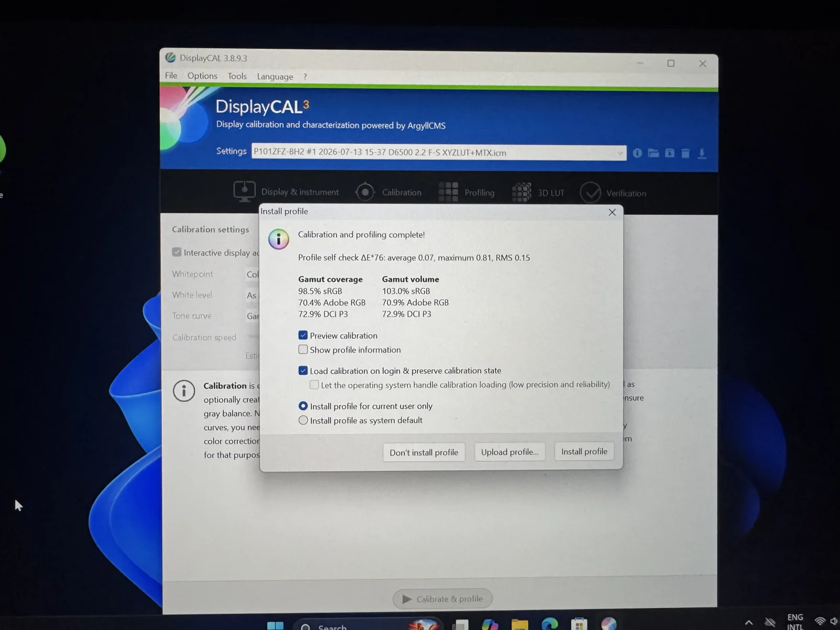The height and width of the screenshot is (630, 840).
Task: Click the Calibrate & profile button
Action: click(x=443, y=598)
